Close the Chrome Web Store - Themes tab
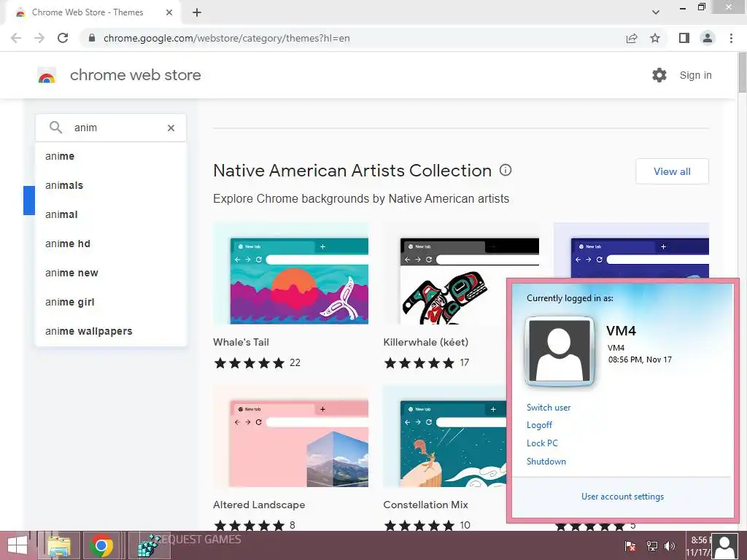 (x=169, y=12)
